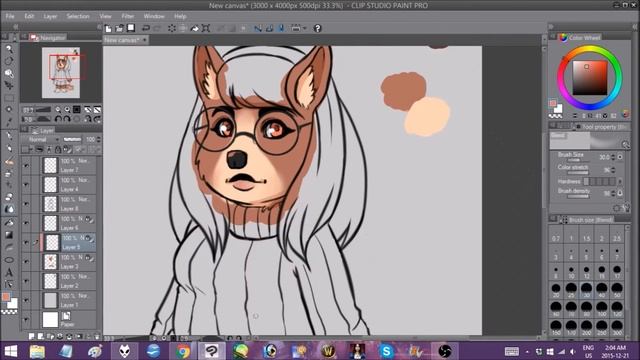Click the layer opacity 100 stepper arrows
Viewport: 640px width, 360px height.
pos(99,140)
